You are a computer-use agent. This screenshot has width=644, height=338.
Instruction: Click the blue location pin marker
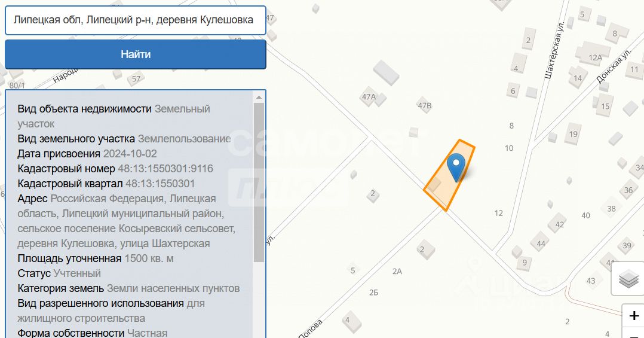pyautogui.click(x=456, y=168)
